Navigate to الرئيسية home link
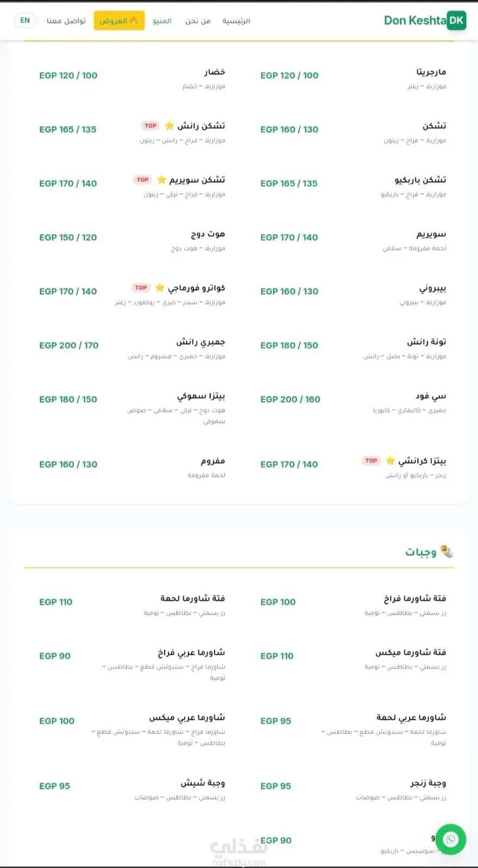The image size is (478, 868). point(236,21)
